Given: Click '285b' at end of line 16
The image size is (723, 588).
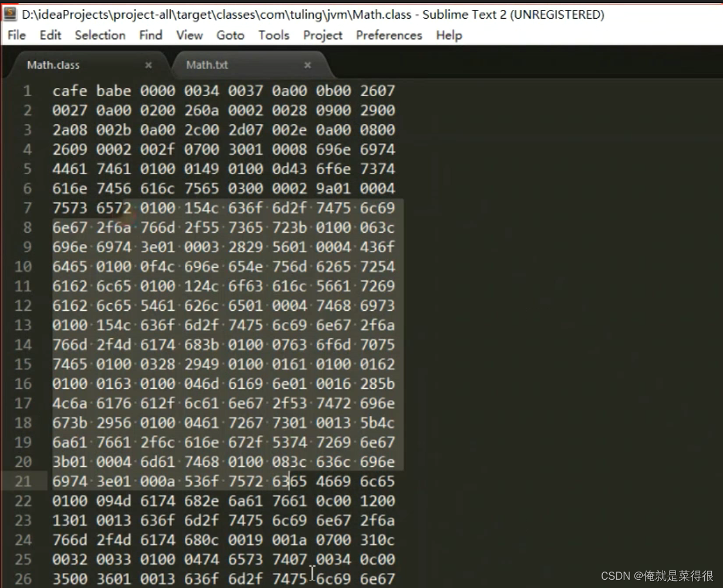Looking at the screenshot, I should point(378,383).
